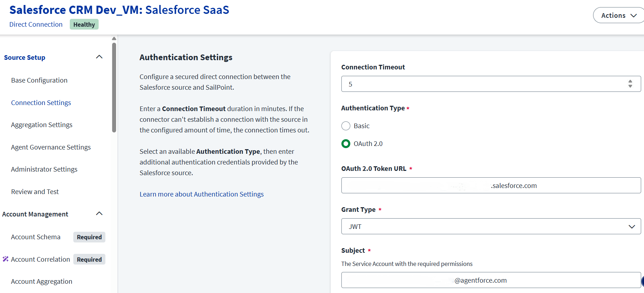This screenshot has width=644, height=293.
Task: Open Account Correlation item
Action: (40, 259)
